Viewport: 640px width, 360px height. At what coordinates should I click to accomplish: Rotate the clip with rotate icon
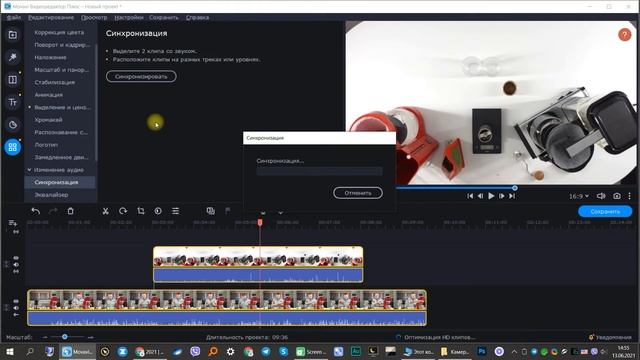pyautogui.click(x=123, y=211)
